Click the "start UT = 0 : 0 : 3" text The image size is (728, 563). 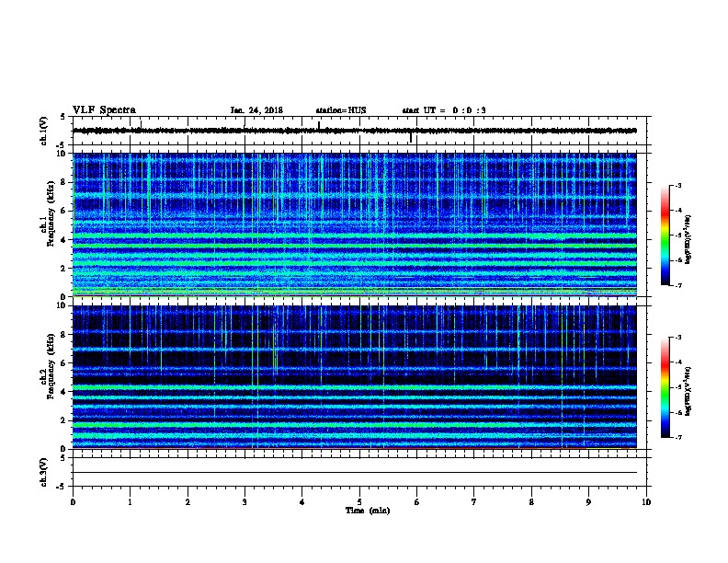tap(444, 110)
